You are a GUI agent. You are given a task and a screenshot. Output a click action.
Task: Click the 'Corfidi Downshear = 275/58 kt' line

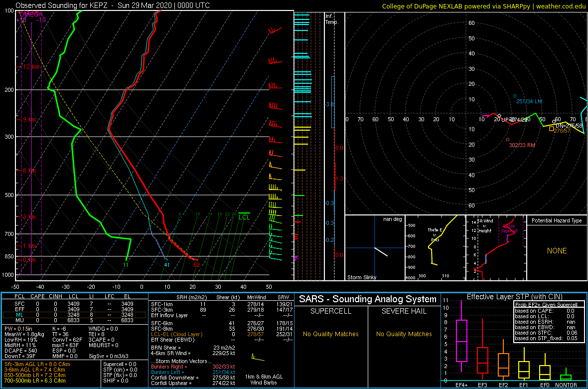pos(193,378)
